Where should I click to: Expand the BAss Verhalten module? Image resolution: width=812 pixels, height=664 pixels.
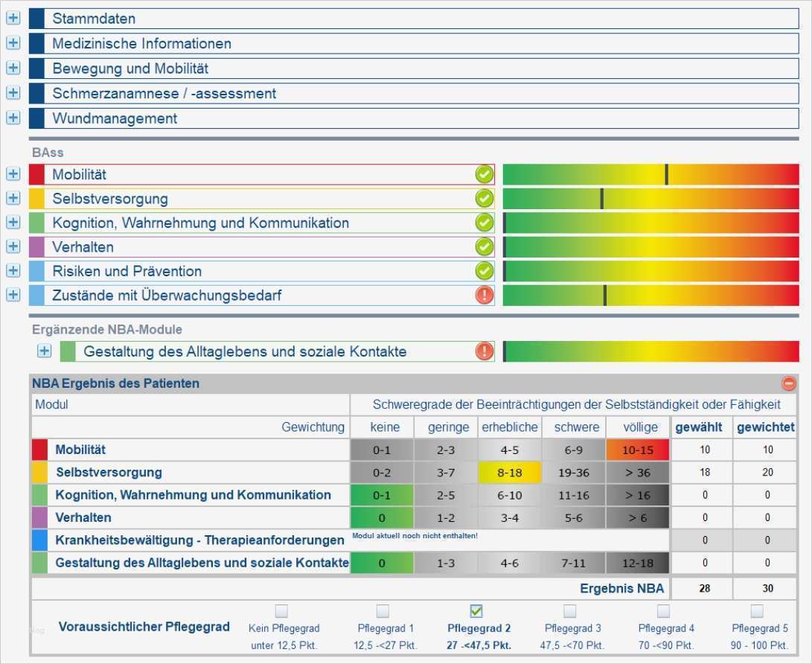(x=13, y=246)
